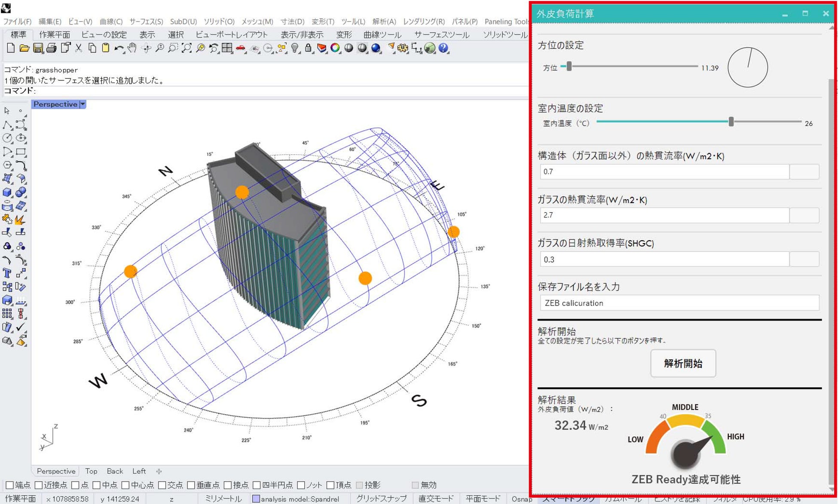
Task: Enable the 端点 osnap checkbox
Action: [9, 485]
